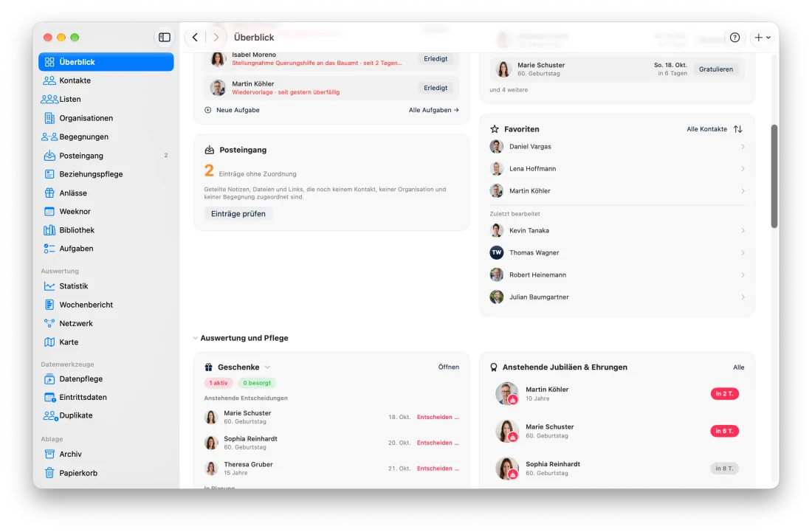Click the Wochenbericht document icon
The width and height of the screenshot is (812, 532).
coord(49,305)
